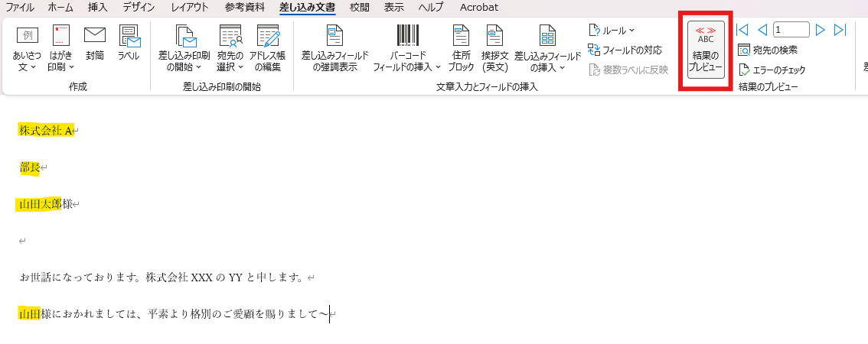This screenshot has width=868, height=344.
Task: Toggle 差し込みフィールドの強調表示 highlight
Action: 335,49
